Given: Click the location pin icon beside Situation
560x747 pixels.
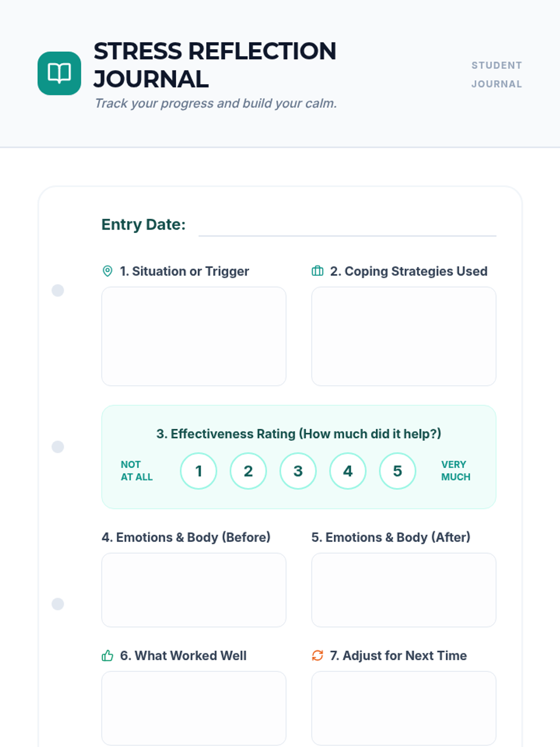Looking at the screenshot, I should [107, 271].
